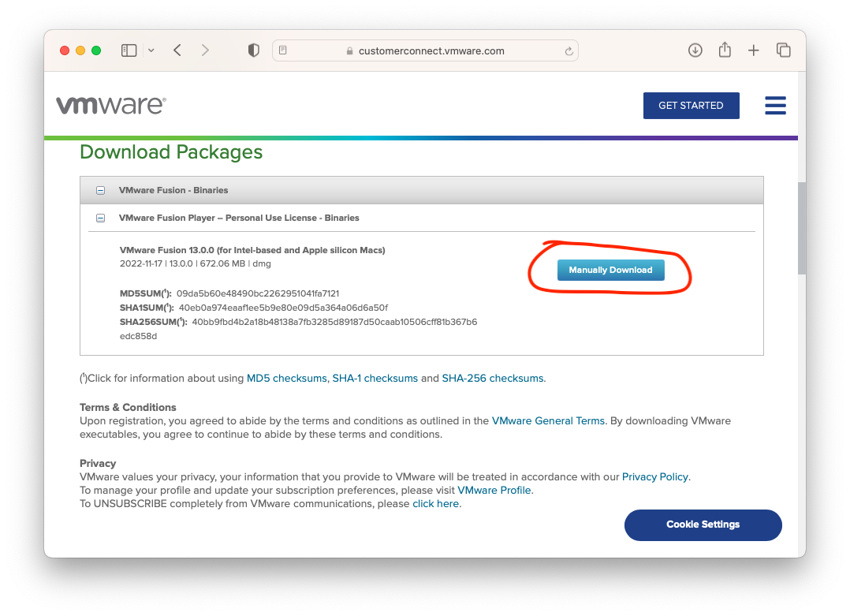Click the Manually Download button
This screenshot has height=616, width=850.
click(610, 269)
